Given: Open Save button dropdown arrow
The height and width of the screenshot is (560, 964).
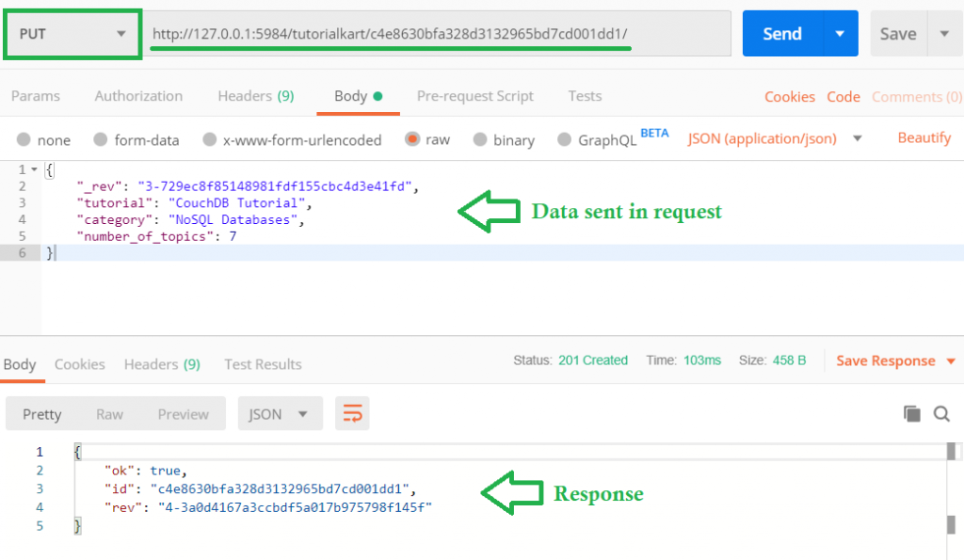Looking at the screenshot, I should point(945,34).
